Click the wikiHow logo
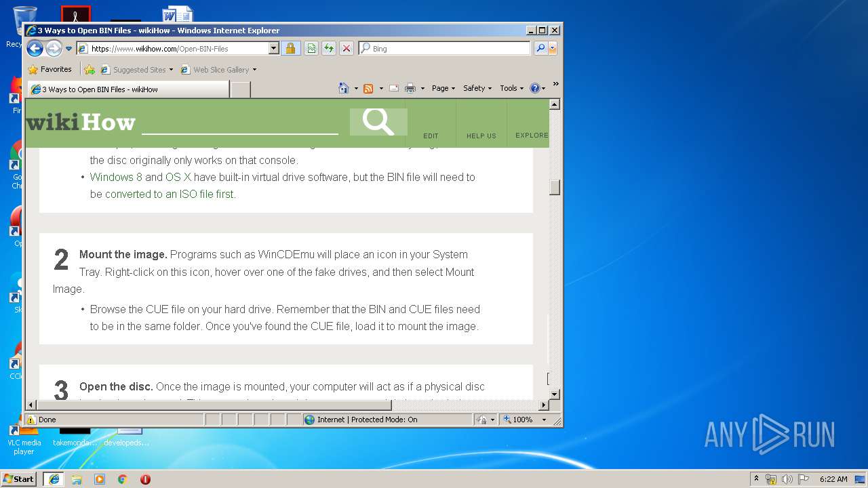Viewport: 868px width, 488px height. pyautogui.click(x=81, y=123)
